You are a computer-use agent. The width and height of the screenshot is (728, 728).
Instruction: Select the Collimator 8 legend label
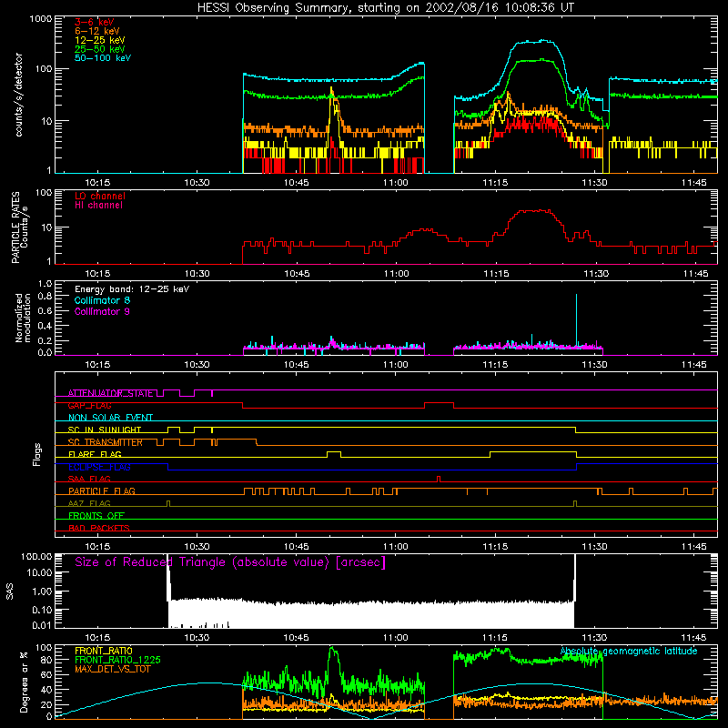click(x=102, y=300)
